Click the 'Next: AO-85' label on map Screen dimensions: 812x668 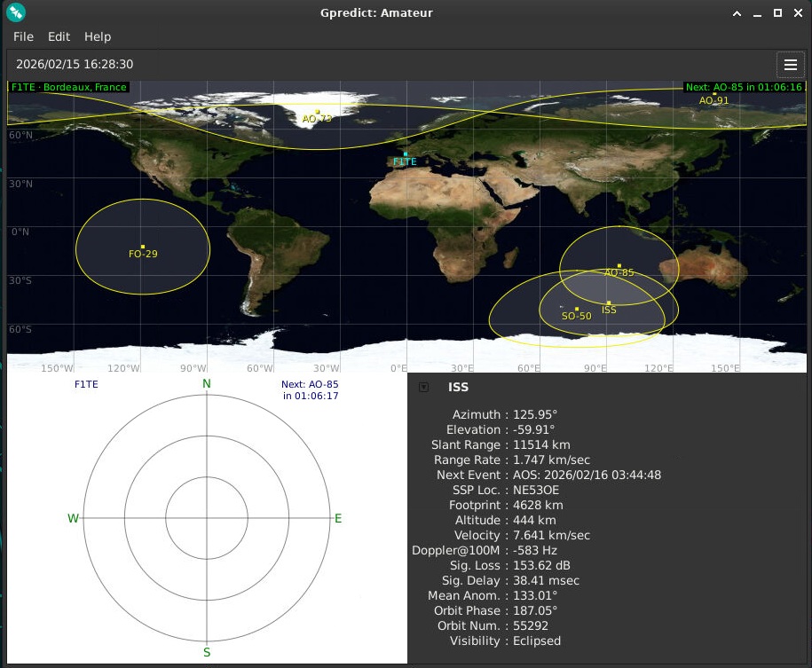click(744, 87)
